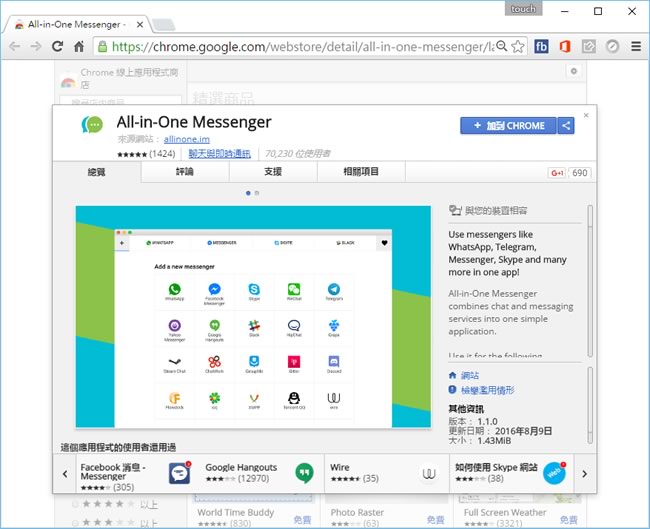
Task: Click the zoom magnifier icon in address bar
Action: [x=502, y=46]
